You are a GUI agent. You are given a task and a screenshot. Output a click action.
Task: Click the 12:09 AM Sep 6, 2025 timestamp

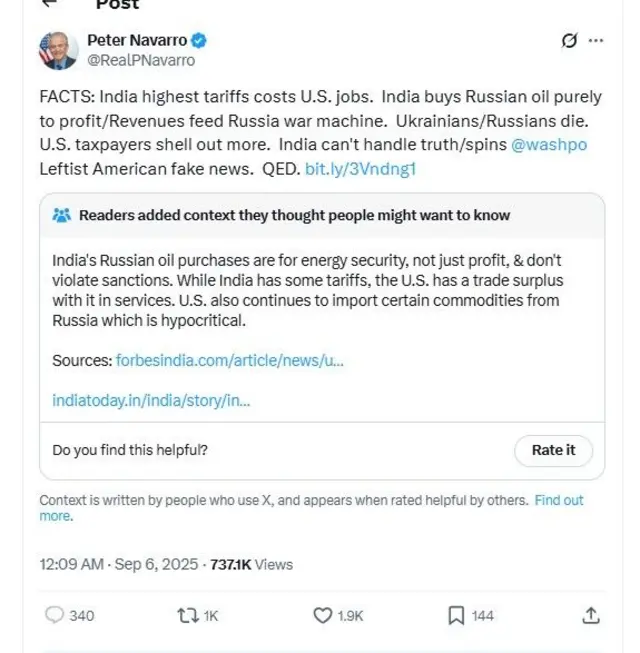(120, 564)
